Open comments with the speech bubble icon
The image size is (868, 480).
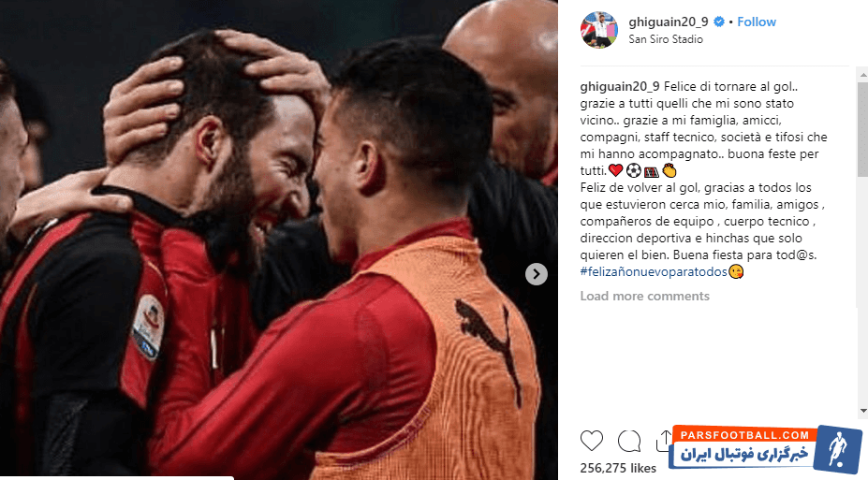point(629,441)
